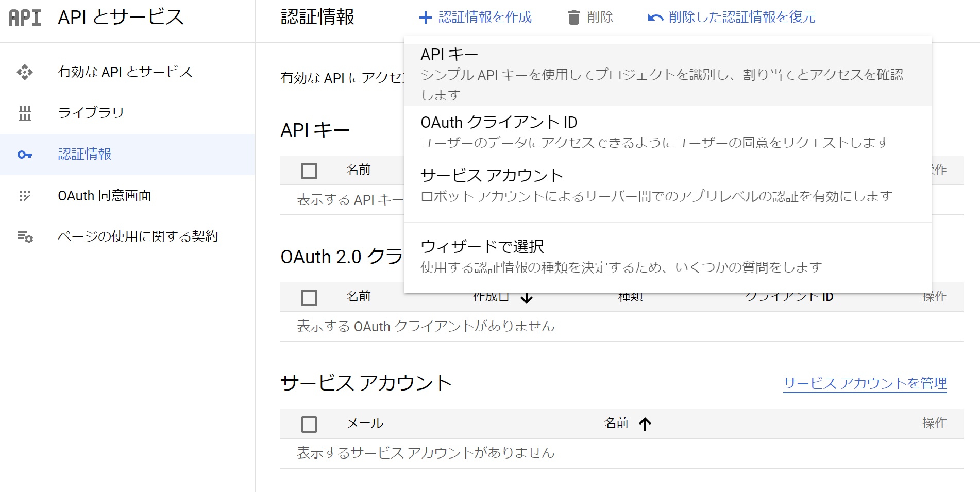Click the 名前 column header of service accounts

click(616, 423)
